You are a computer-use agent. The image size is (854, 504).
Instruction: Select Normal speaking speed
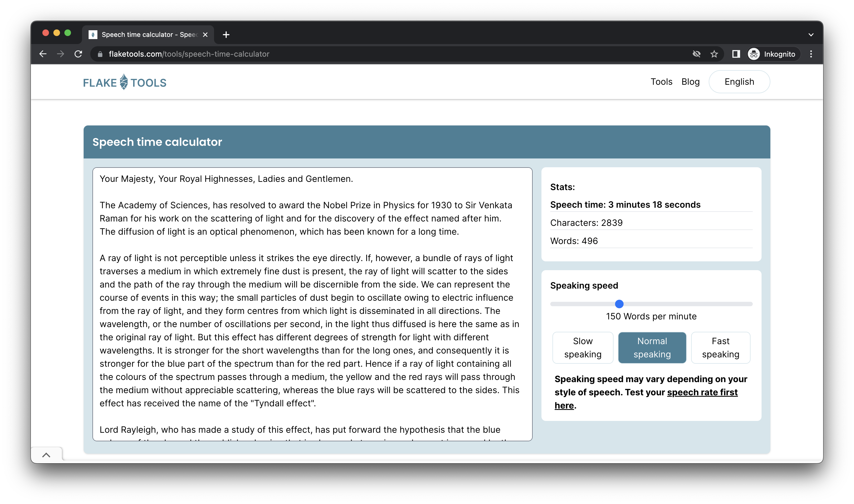(652, 347)
